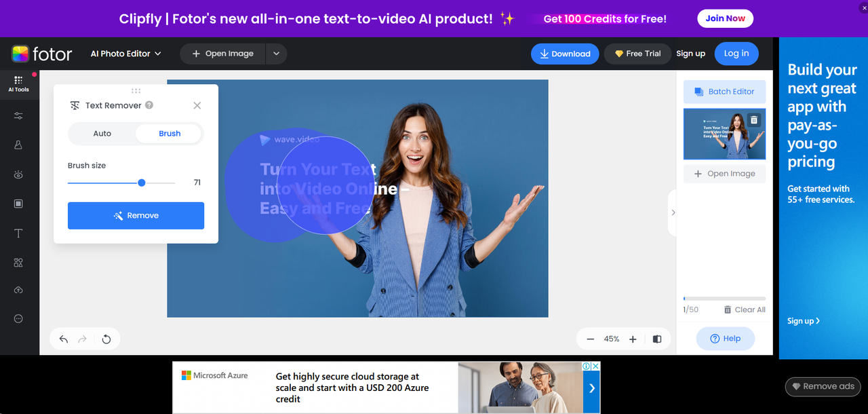This screenshot has height=414, width=868.
Task: Click the 45% zoom level value
Action: click(x=612, y=339)
